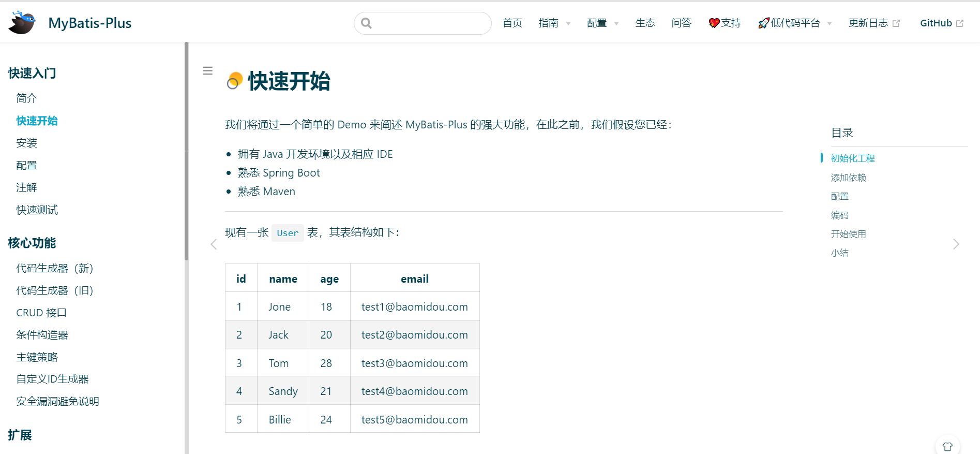
Task: Click external link icon beside 更新日志
Action: (896, 23)
